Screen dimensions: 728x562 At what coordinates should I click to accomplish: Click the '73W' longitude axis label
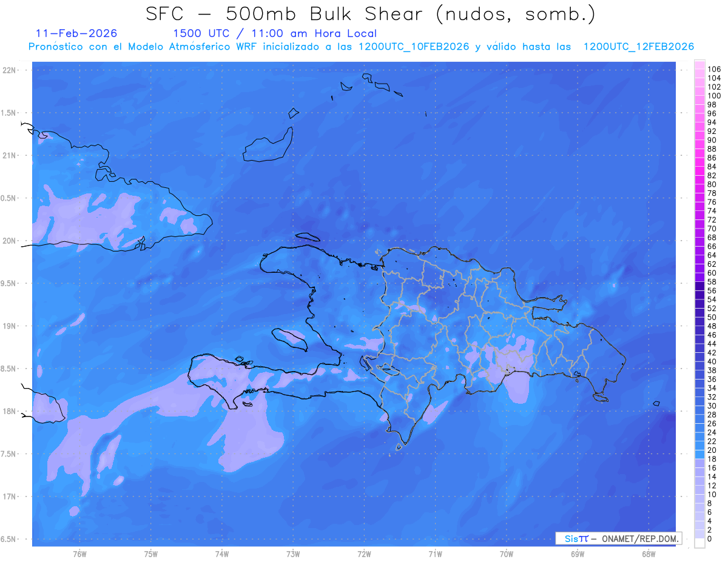point(293,554)
